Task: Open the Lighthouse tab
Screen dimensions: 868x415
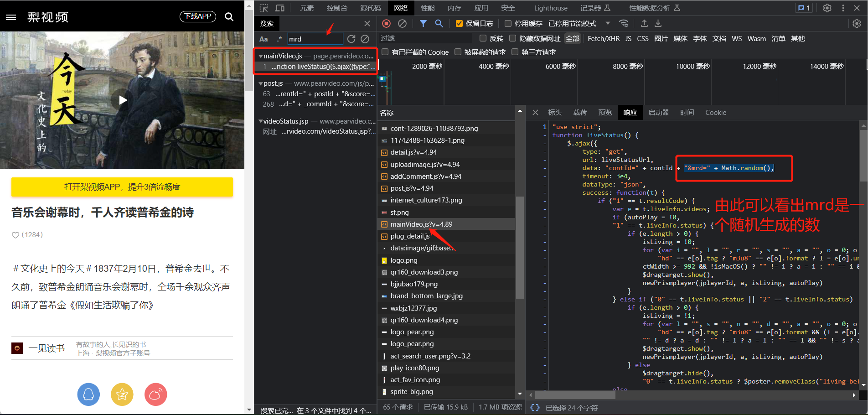Action: 551,8
